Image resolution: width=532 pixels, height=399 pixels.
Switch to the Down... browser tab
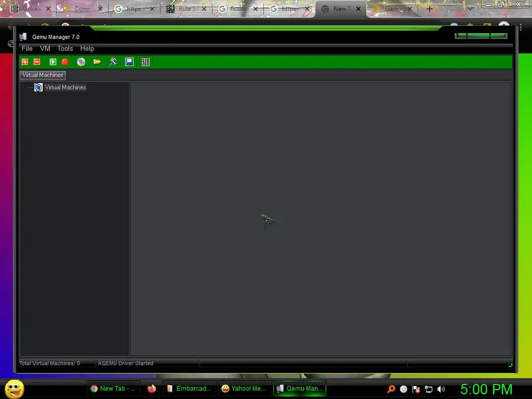(83, 9)
